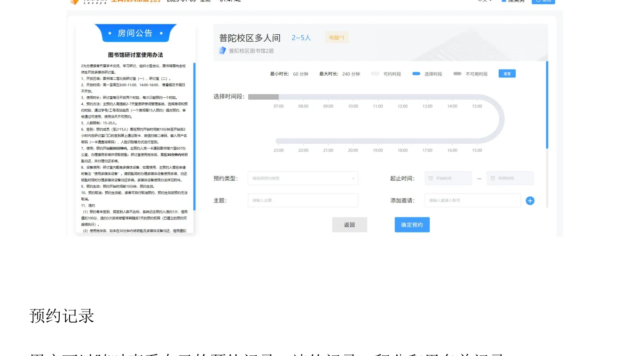644x356 pixels.
Task: Open the 预约类型 dropdown
Action: tap(303, 178)
